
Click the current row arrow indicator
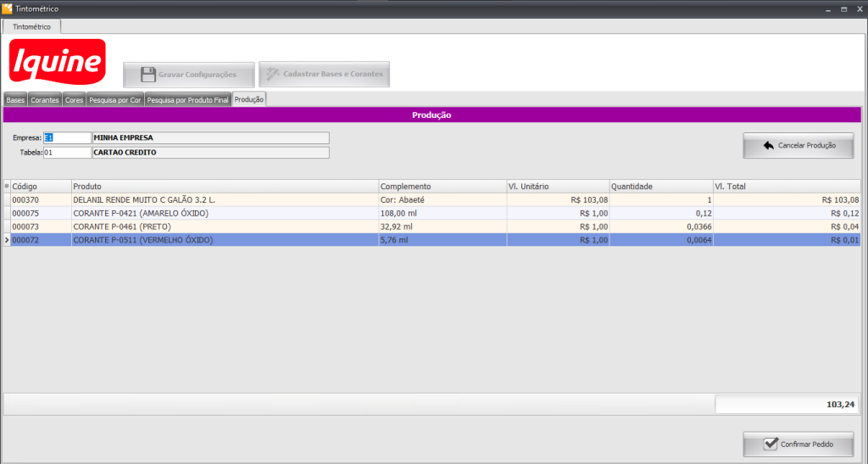tap(7, 240)
